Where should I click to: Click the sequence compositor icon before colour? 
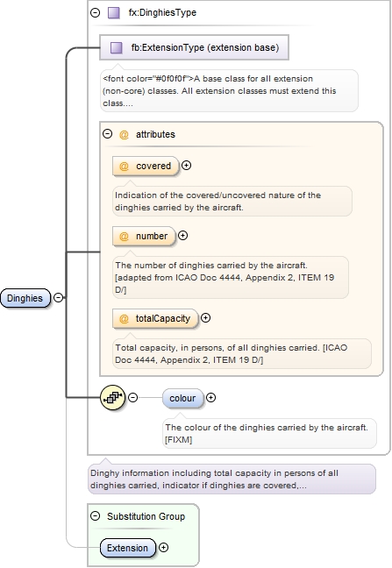pyautogui.click(x=112, y=397)
